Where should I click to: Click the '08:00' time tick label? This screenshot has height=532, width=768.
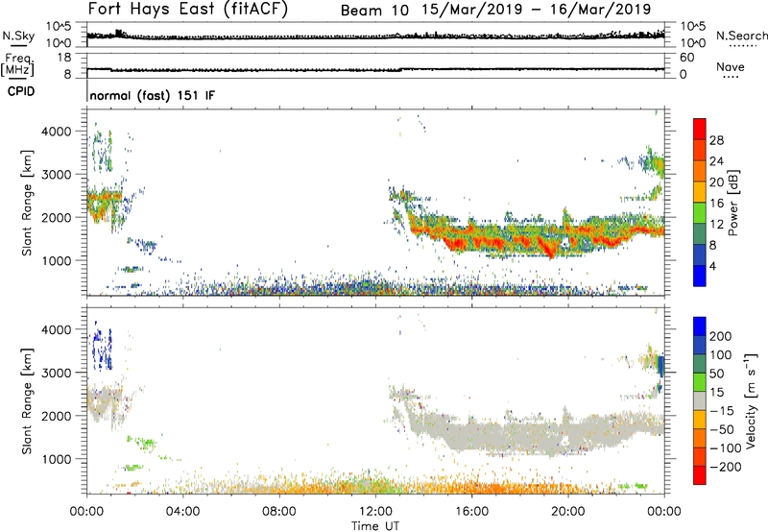[x=279, y=512]
